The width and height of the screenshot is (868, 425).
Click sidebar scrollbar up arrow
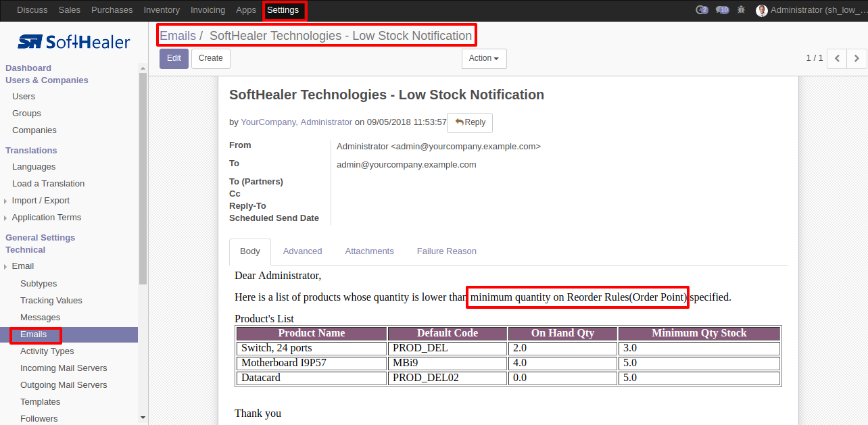click(143, 68)
